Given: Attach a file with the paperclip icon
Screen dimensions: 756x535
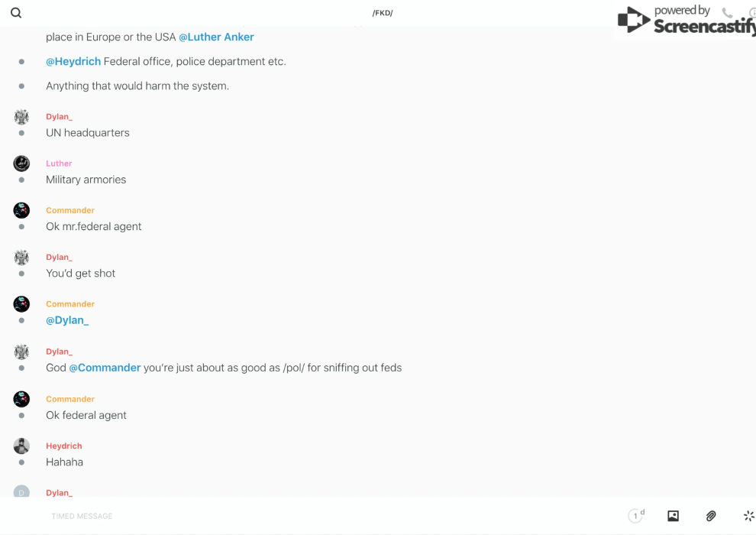Looking at the screenshot, I should [x=711, y=516].
